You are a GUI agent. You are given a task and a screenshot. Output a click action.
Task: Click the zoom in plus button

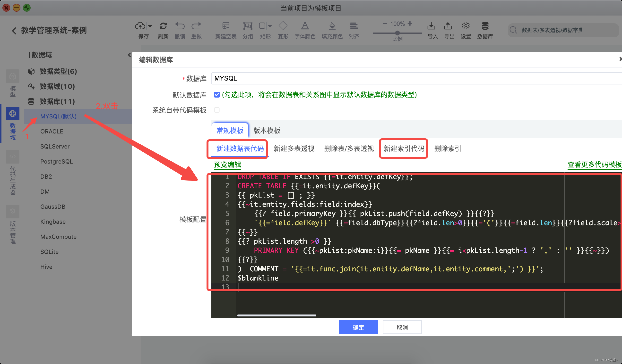[410, 24]
